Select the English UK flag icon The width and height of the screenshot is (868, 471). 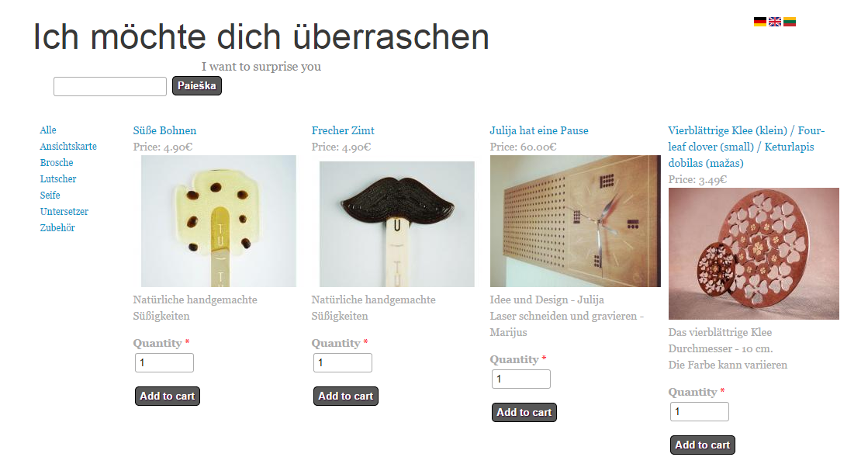click(774, 22)
